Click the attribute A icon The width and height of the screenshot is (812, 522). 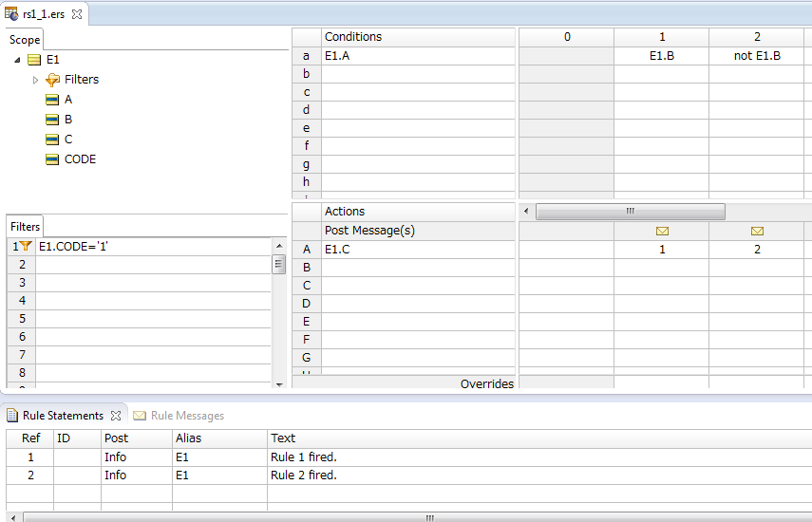[x=52, y=100]
